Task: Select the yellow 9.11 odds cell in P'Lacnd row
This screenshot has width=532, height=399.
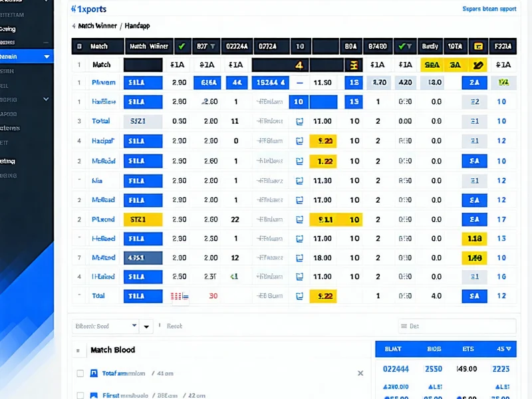Action: [x=326, y=219]
